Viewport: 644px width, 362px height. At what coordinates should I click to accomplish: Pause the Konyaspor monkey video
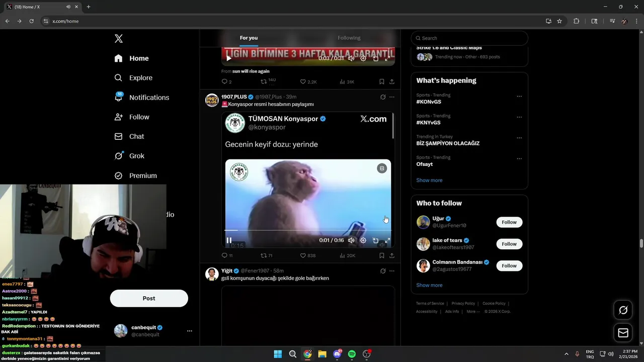pos(229,240)
